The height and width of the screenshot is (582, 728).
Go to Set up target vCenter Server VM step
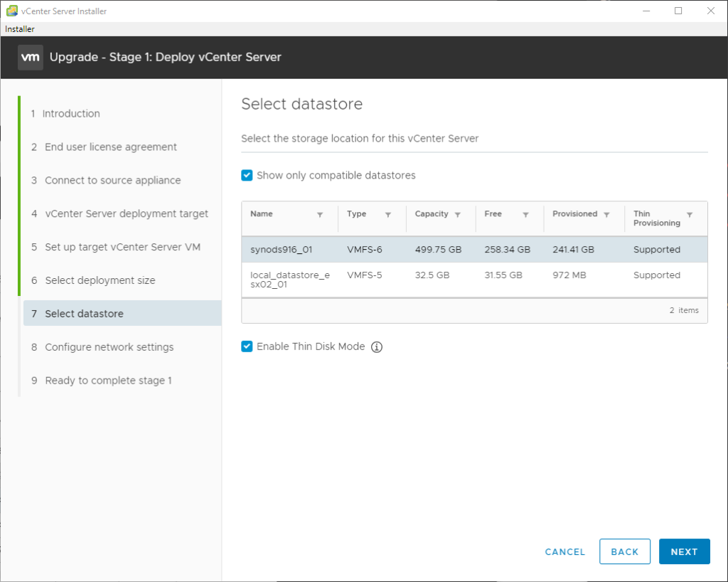tap(116, 247)
